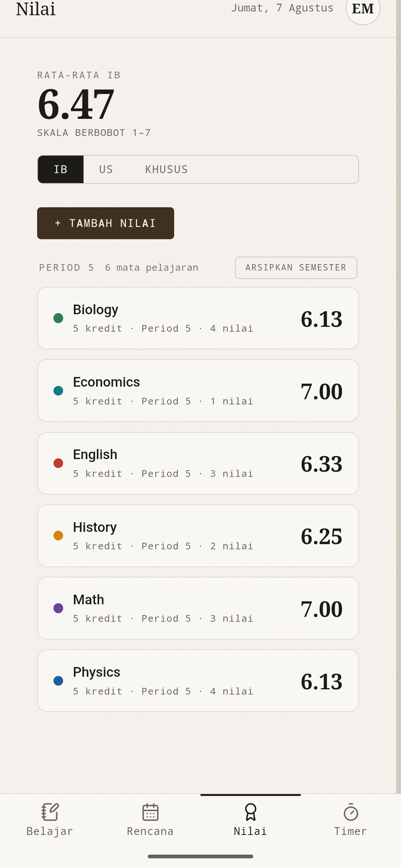
Task: Click the teal Economics color dot
Action: tap(58, 390)
